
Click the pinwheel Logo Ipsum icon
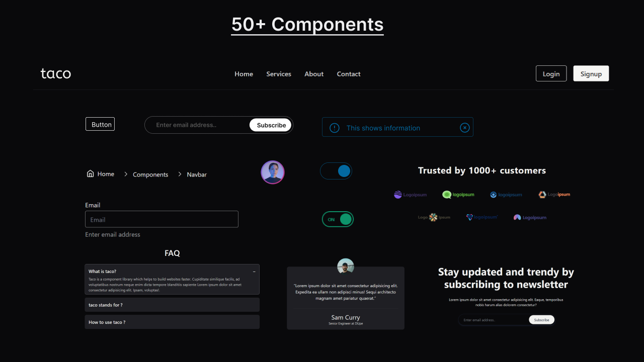click(433, 217)
